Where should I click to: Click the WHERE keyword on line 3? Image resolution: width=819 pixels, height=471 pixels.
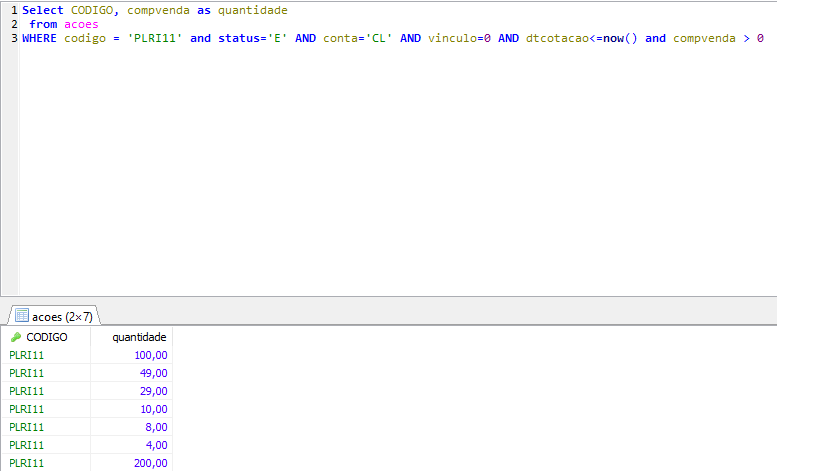[39, 39]
